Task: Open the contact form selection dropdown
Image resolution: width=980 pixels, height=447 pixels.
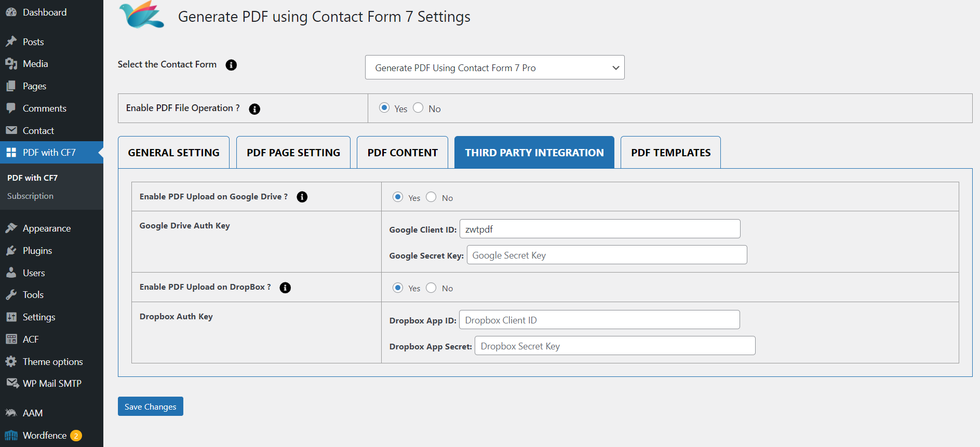Action: click(x=494, y=67)
